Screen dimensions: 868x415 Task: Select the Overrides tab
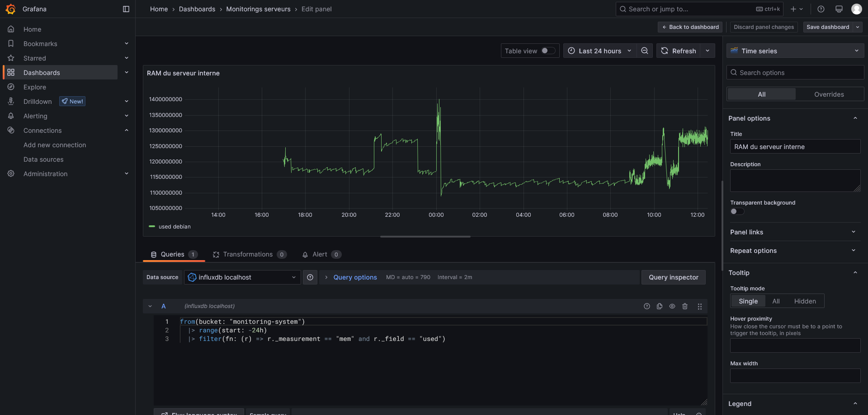[829, 94]
